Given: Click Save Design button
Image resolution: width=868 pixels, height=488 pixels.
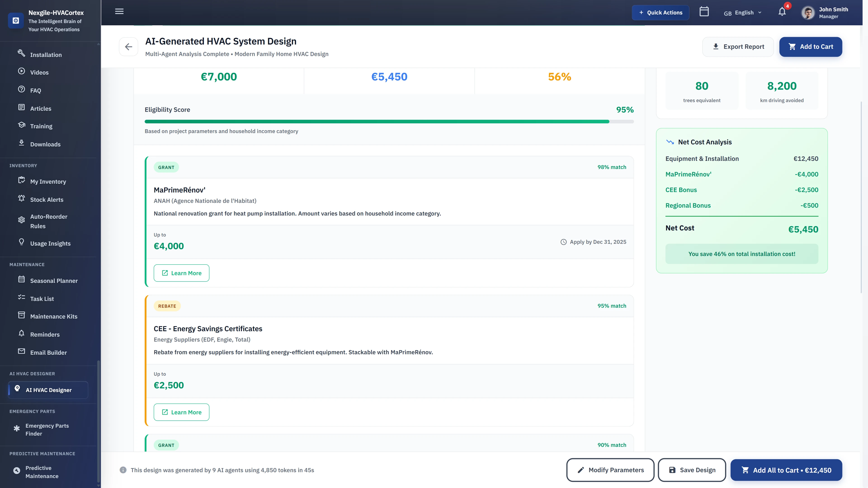Looking at the screenshot, I should [x=692, y=470].
